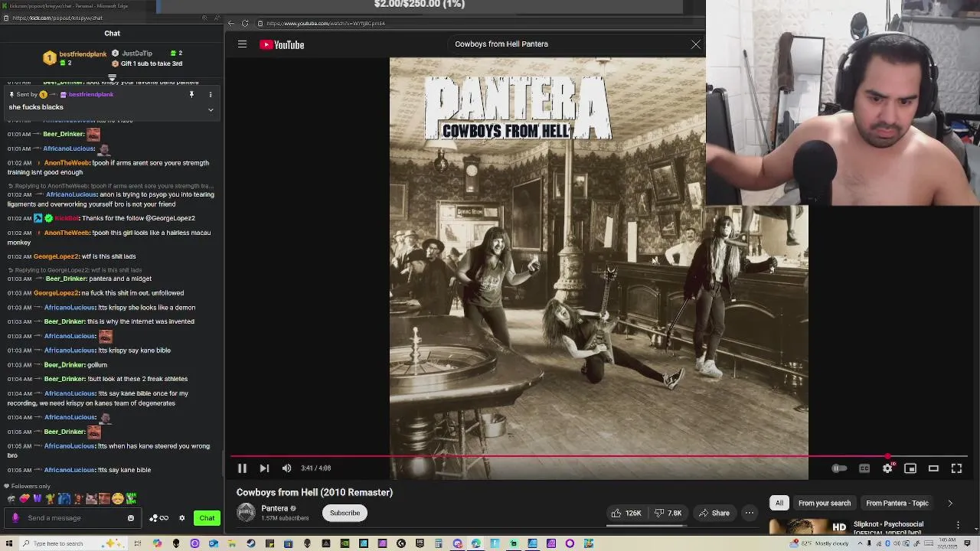Click the purple icon in chat input

[15, 518]
